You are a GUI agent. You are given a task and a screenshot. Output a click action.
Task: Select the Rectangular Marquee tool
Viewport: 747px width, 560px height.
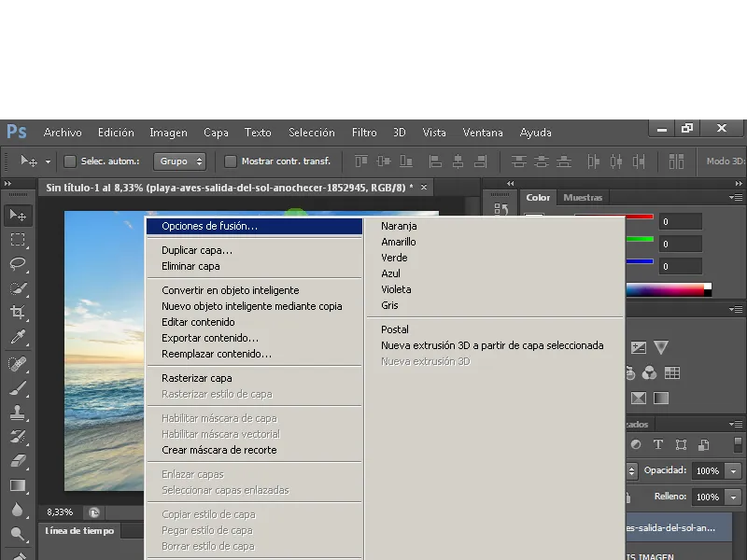click(x=18, y=240)
